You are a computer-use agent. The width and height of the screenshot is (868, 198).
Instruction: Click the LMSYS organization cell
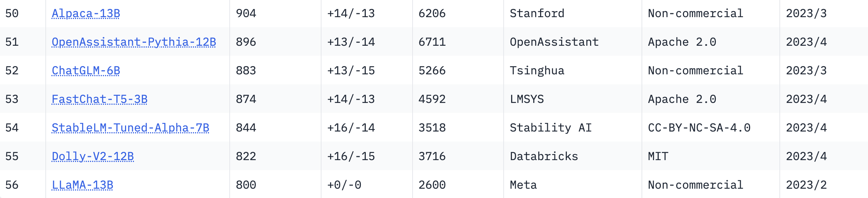[x=527, y=99]
